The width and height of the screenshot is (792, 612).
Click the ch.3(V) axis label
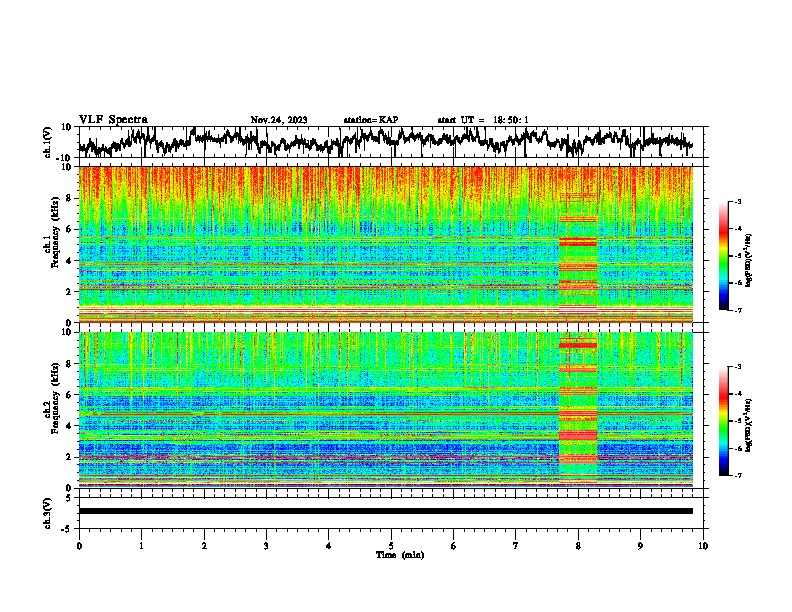pyautogui.click(x=48, y=513)
